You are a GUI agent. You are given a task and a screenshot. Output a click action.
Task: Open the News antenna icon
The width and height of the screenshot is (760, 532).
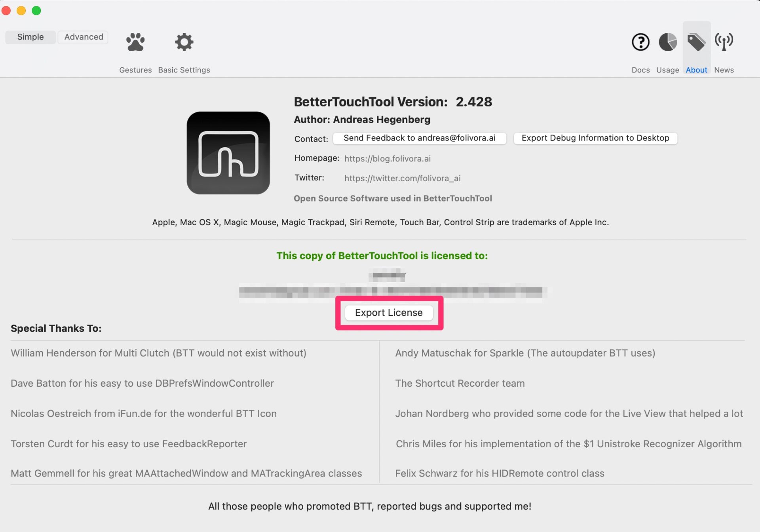click(724, 42)
